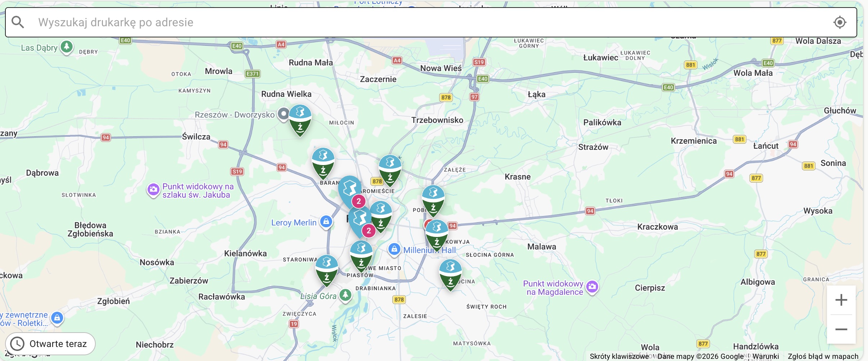Click the magnifier search icon
Image resolution: width=868 pixels, height=361 pixels.
(x=18, y=22)
